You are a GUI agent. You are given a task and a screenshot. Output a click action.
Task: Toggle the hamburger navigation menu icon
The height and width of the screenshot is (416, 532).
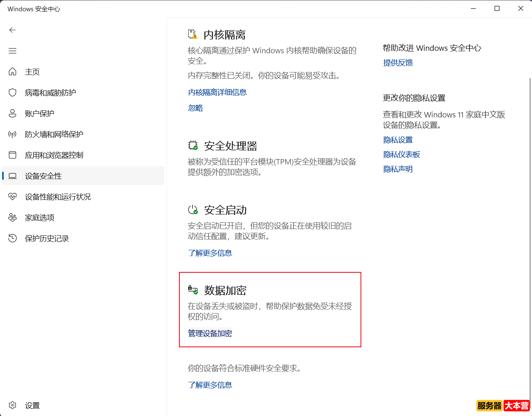(x=12, y=51)
